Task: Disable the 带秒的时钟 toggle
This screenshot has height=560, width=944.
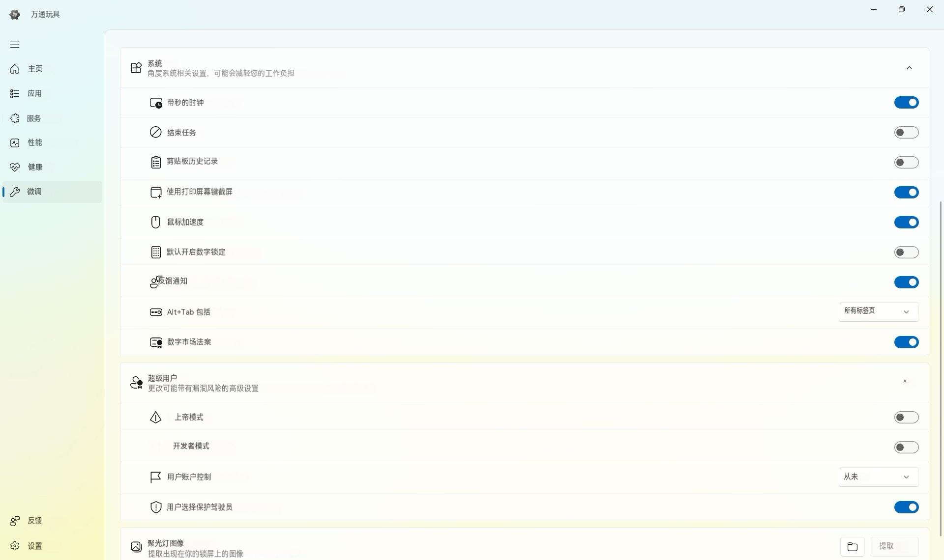Action: pos(906,103)
